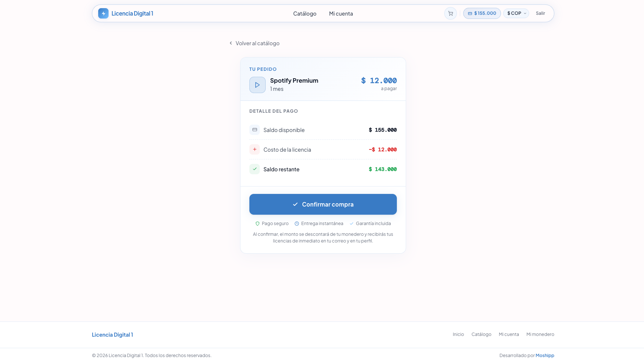Open the $ COP currency dropdown
644x363 pixels.
(516, 13)
